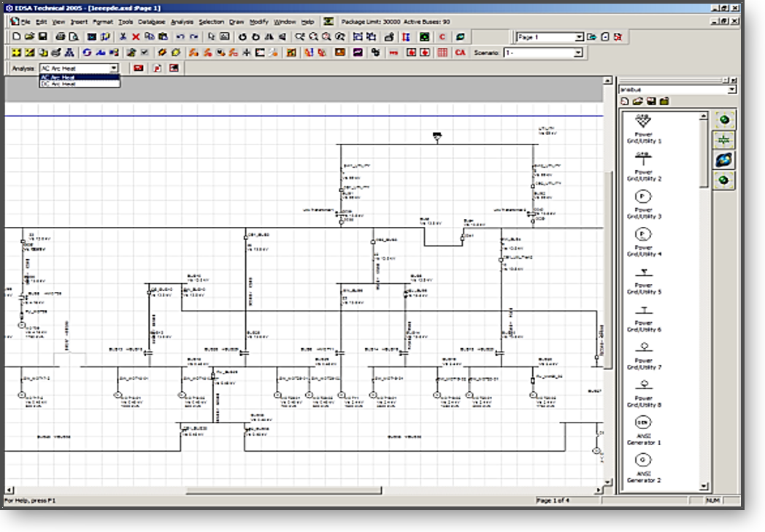Open the Format menu

click(103, 22)
